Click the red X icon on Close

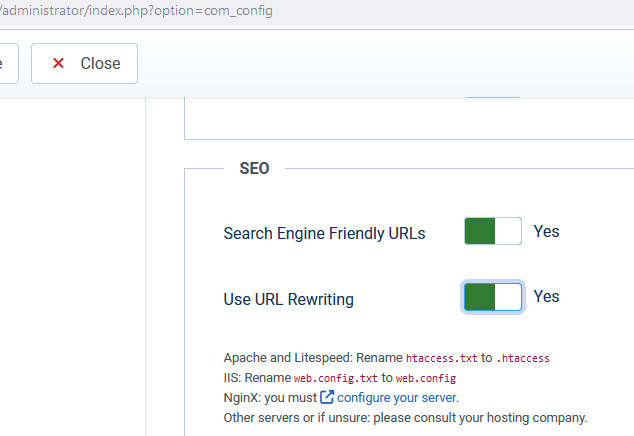pyautogui.click(x=58, y=63)
